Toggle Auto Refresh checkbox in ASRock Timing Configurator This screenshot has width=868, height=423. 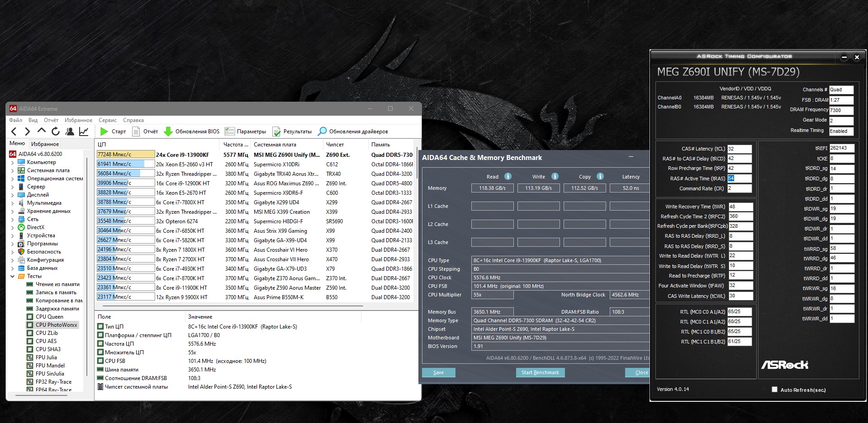point(774,390)
